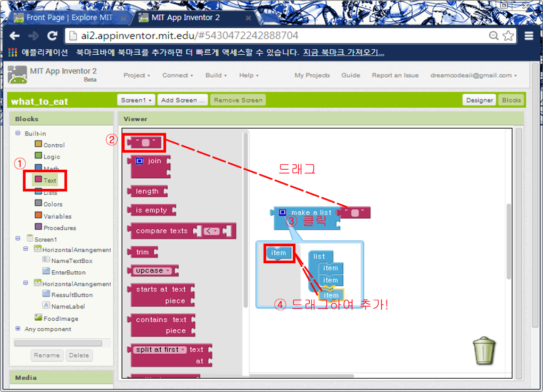Close the Front Page browser tab
The image size is (543, 392).
tap(124, 18)
